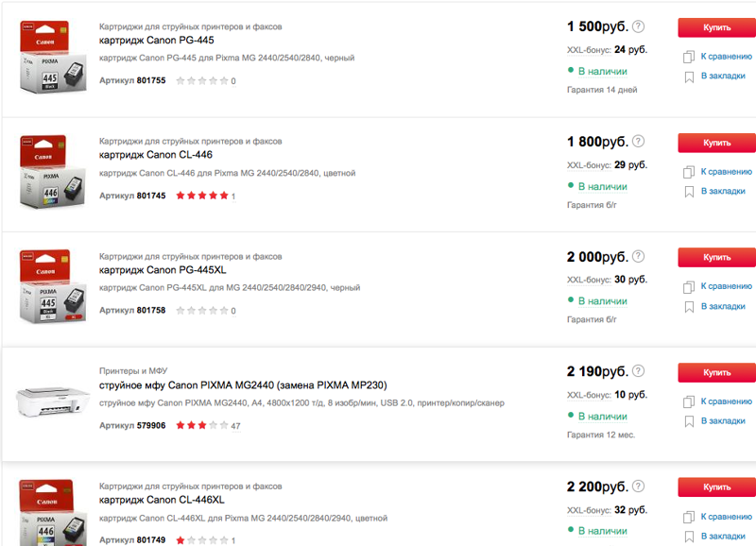
Task: Click bookmark icon for Canon CL-446XL cartridge
Action: [689, 537]
